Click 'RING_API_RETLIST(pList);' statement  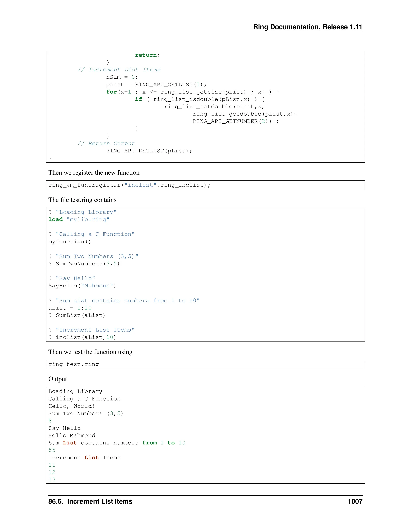[x=149, y=151]
